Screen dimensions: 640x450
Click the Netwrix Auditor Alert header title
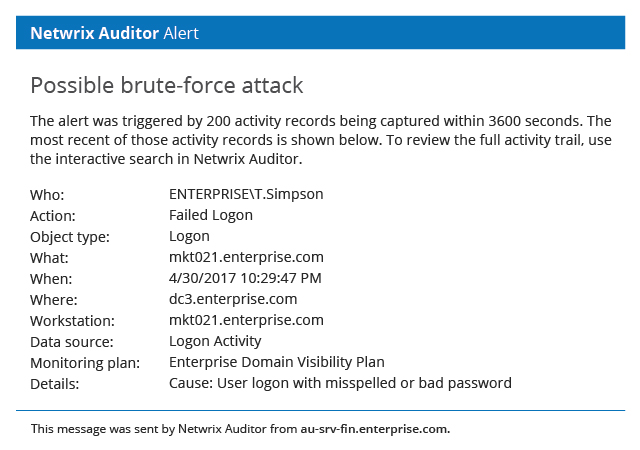pyautogui.click(x=114, y=33)
